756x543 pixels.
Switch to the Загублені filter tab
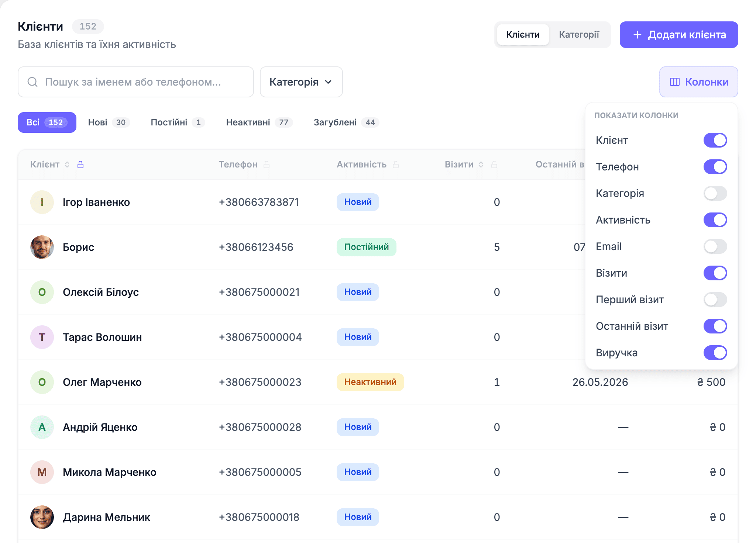[346, 122]
